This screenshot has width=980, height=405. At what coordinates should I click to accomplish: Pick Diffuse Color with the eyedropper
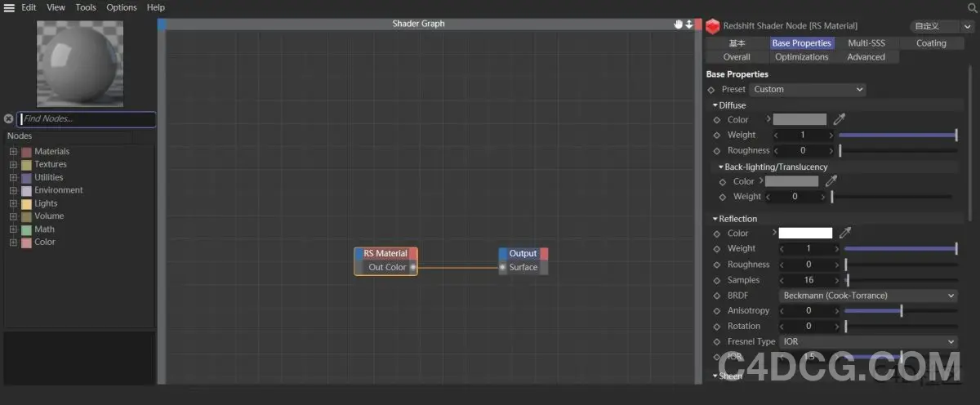(x=839, y=119)
